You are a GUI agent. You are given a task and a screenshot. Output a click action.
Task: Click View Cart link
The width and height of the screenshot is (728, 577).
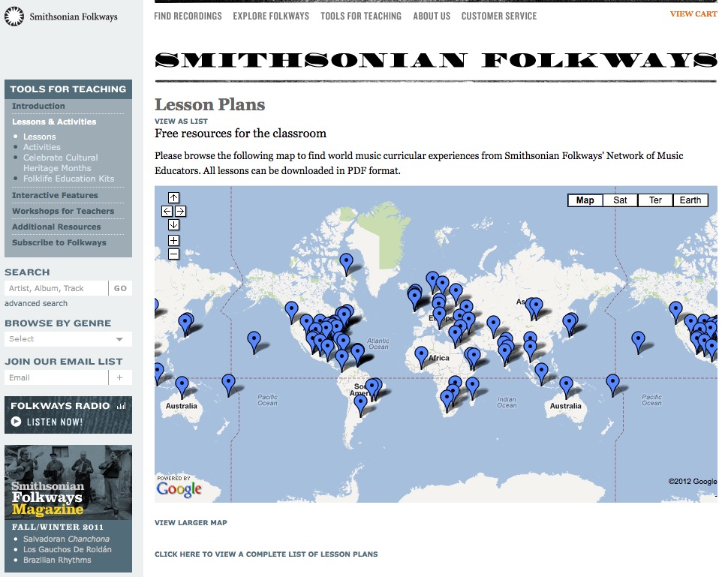[x=693, y=14]
